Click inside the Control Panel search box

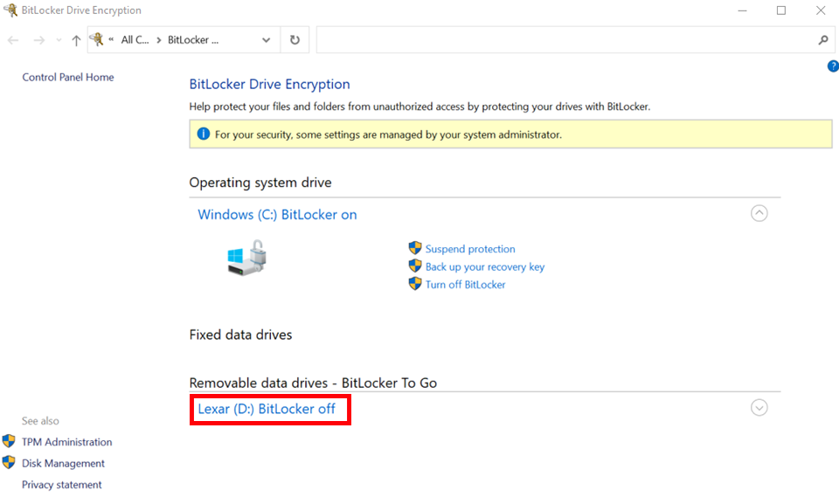[x=564, y=40]
